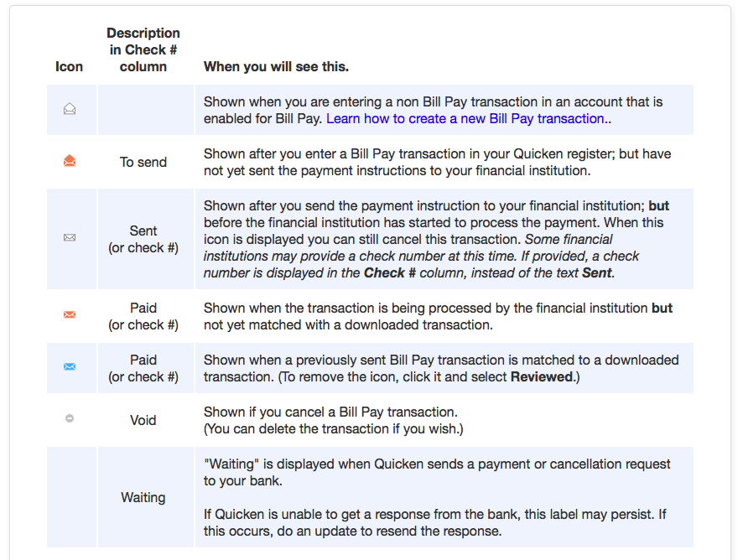Click the "Void" description label
Viewport: 743px width, 560px height.
pos(143,420)
